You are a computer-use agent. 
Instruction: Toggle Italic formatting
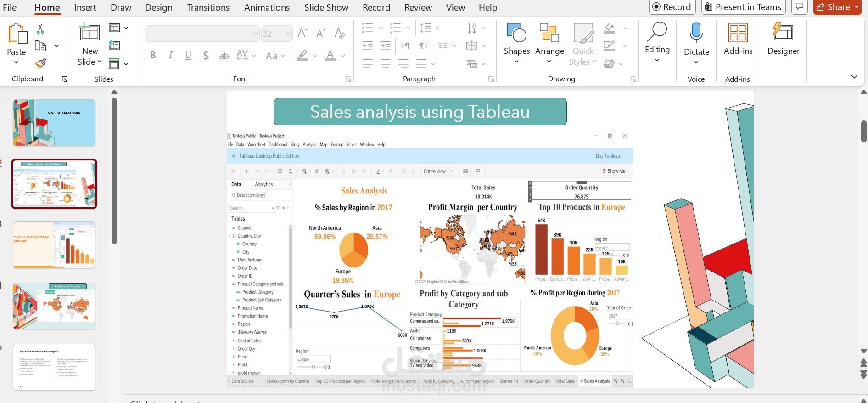click(x=170, y=56)
